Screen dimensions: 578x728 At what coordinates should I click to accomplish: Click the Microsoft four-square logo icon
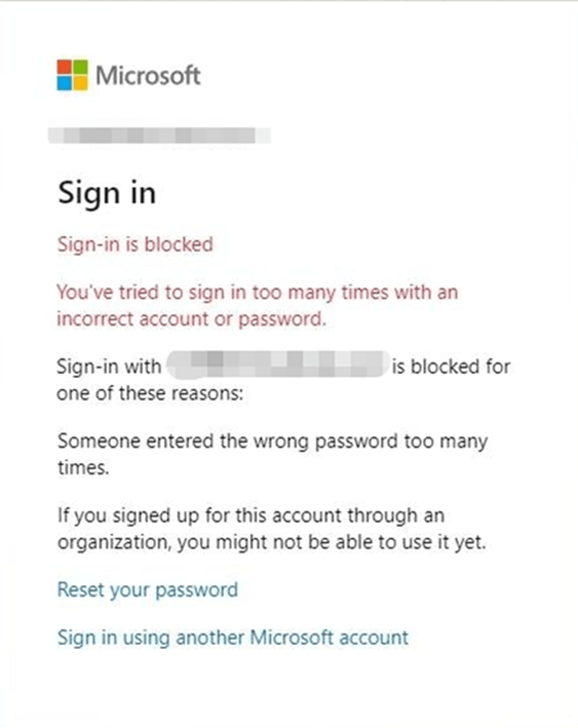(72, 75)
